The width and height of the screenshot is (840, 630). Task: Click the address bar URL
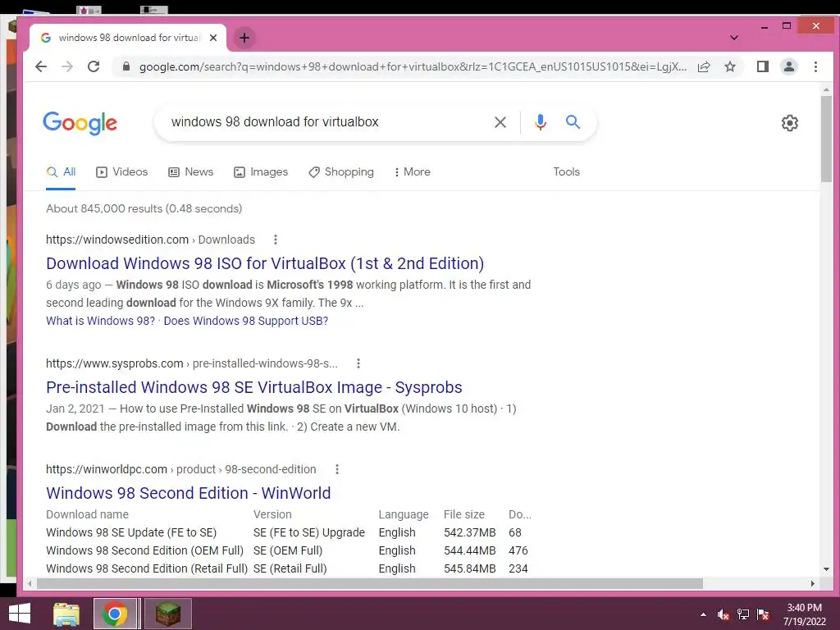[x=413, y=66]
